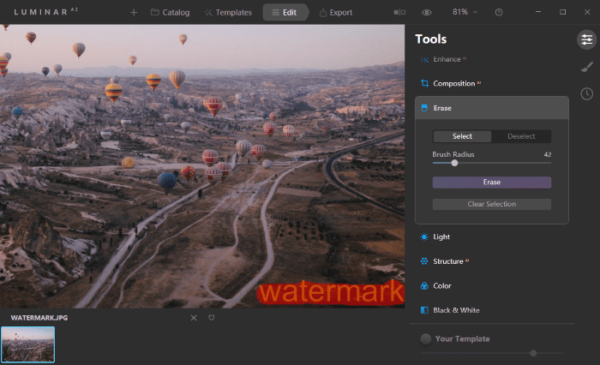This screenshot has width=600, height=365.
Task: Click the Color palette icon
Action: pyautogui.click(x=424, y=286)
